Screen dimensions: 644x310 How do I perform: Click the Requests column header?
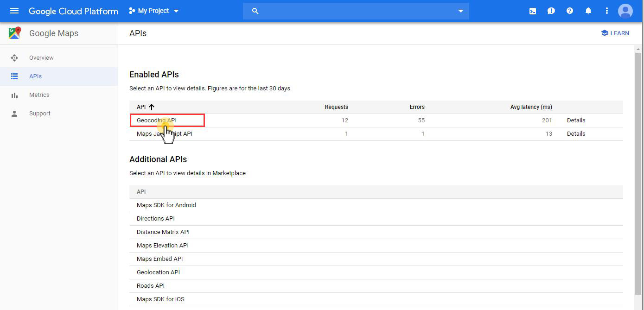336,107
